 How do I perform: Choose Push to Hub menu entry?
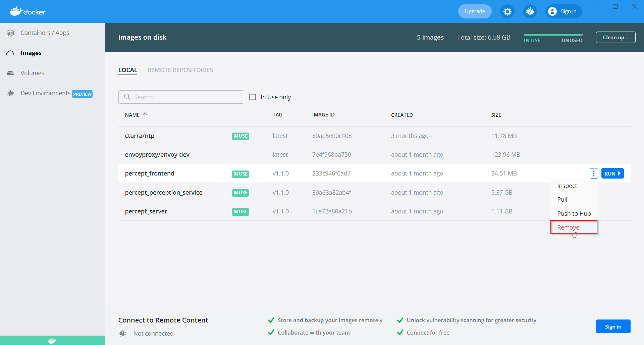(574, 214)
